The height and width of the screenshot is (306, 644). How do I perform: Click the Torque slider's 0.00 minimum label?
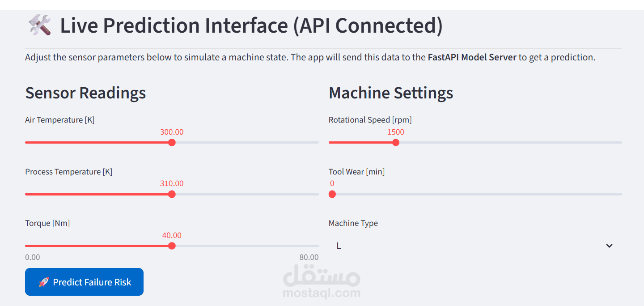coord(33,257)
